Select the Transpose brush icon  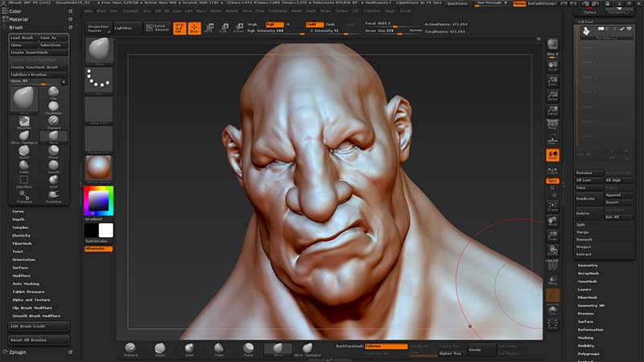pos(24,196)
